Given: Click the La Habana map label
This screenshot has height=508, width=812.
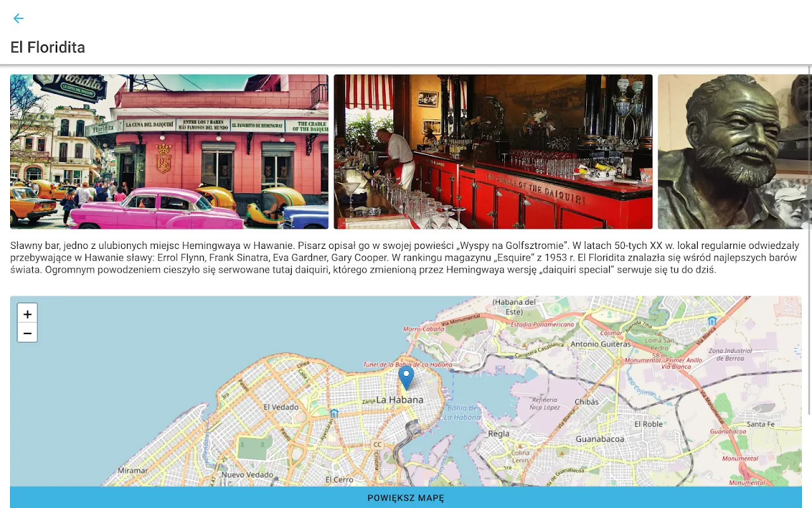Looking at the screenshot, I should coord(400,400).
